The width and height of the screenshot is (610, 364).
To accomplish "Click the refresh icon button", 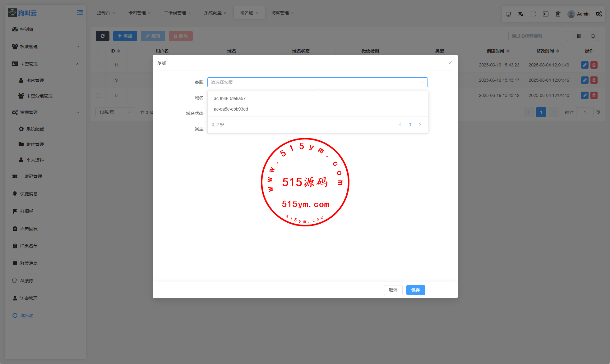I will [x=102, y=36].
